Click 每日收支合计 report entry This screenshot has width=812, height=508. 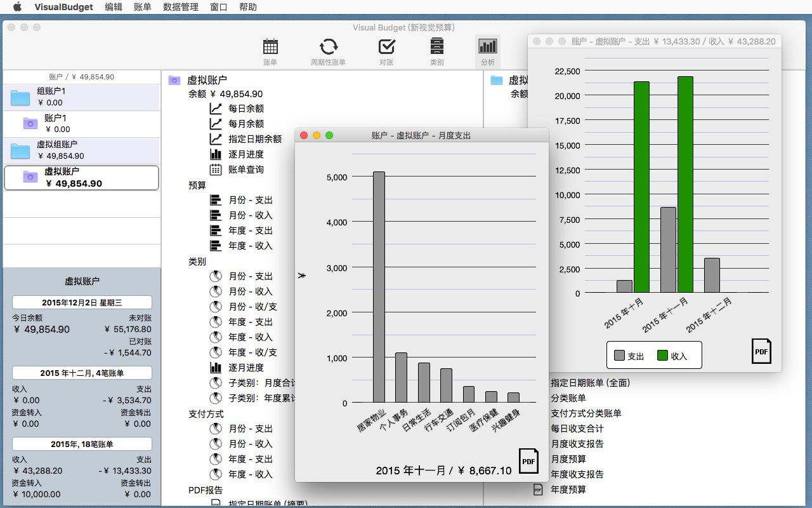(577, 429)
